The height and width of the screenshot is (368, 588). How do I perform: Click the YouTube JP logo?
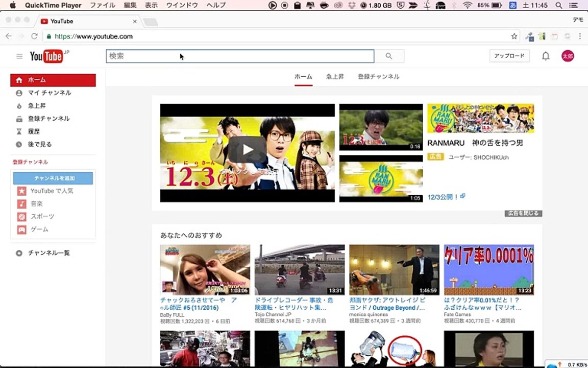tap(50, 56)
